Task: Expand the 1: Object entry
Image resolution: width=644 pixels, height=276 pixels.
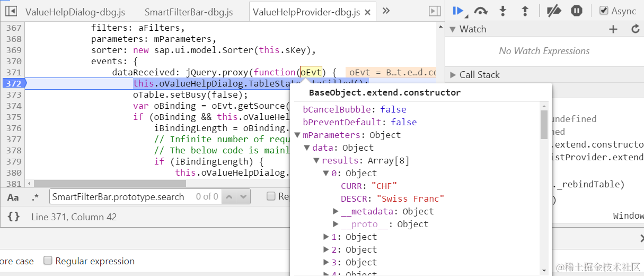Action: point(326,237)
